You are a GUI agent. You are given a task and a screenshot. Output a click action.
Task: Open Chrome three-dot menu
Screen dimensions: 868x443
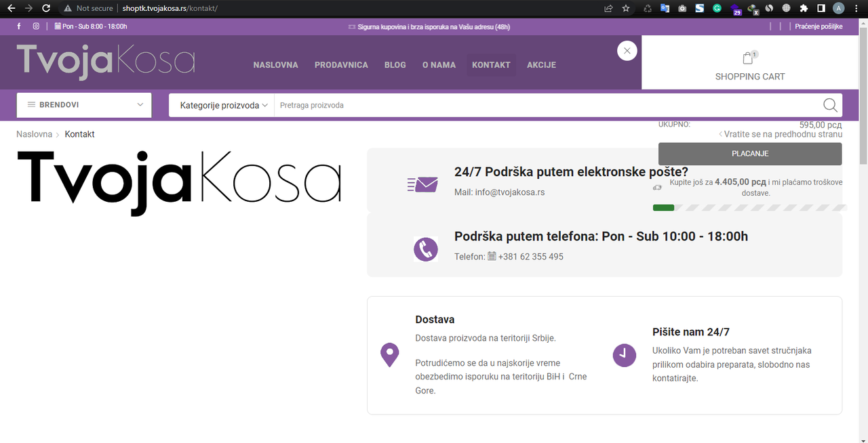click(x=857, y=8)
